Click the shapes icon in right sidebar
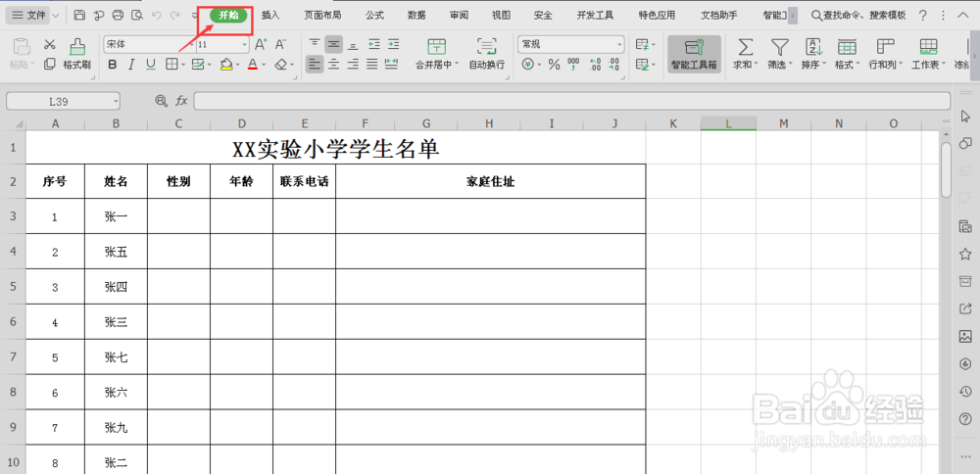The height and width of the screenshot is (474, 980). coord(965,144)
